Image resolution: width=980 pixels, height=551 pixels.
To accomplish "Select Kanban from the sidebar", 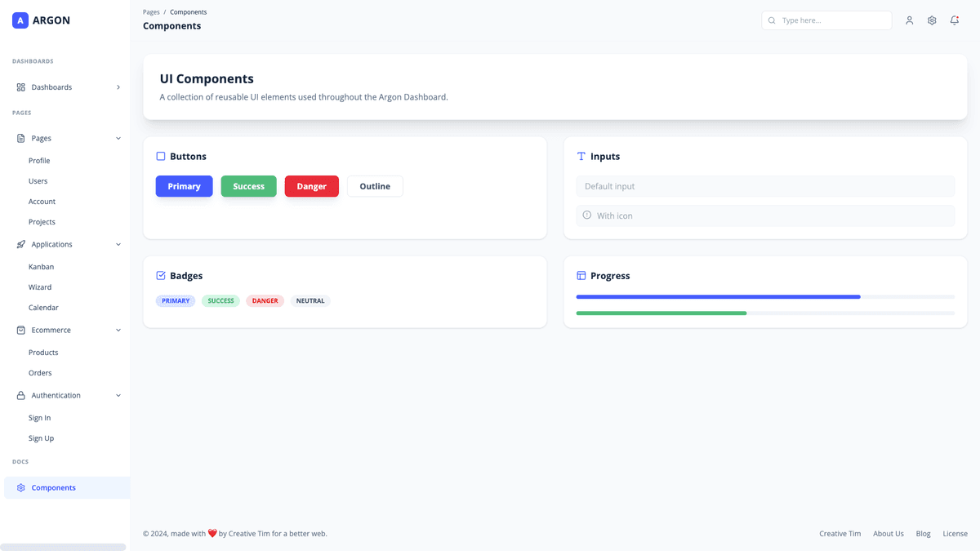I will (x=41, y=266).
